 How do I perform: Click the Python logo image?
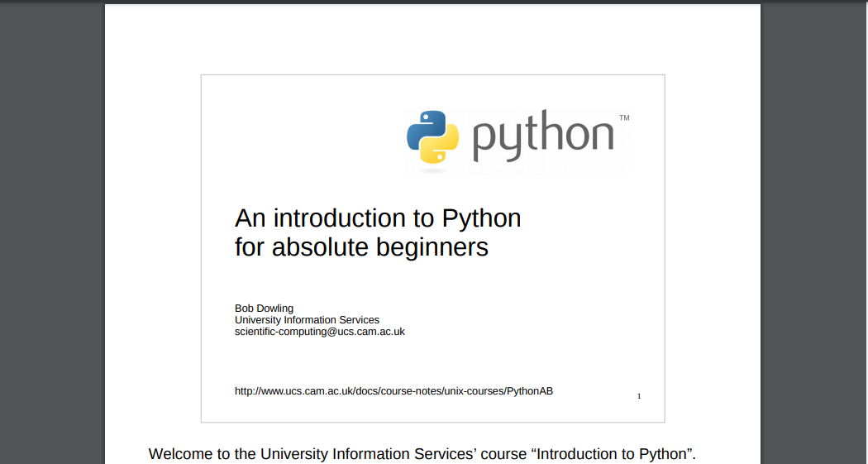point(517,141)
